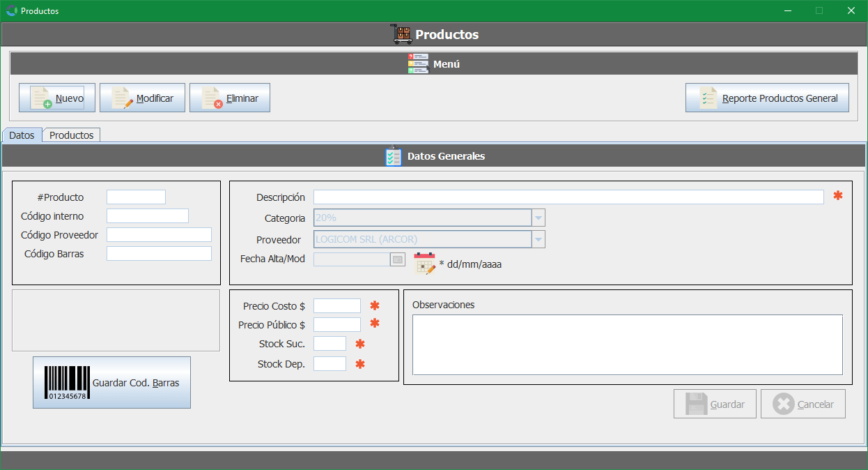Image resolution: width=868 pixels, height=470 pixels.
Task: Click the pencil document icon on Modificar
Action: [x=122, y=98]
